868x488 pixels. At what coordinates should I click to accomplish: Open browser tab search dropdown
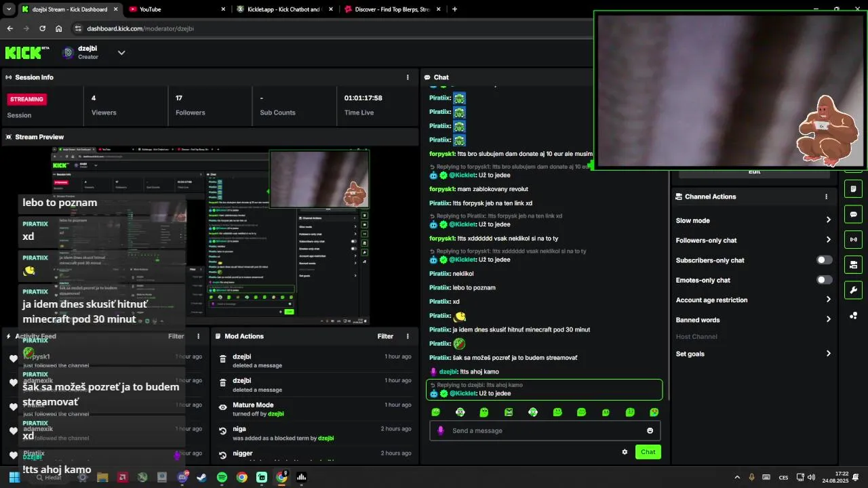pos(9,9)
